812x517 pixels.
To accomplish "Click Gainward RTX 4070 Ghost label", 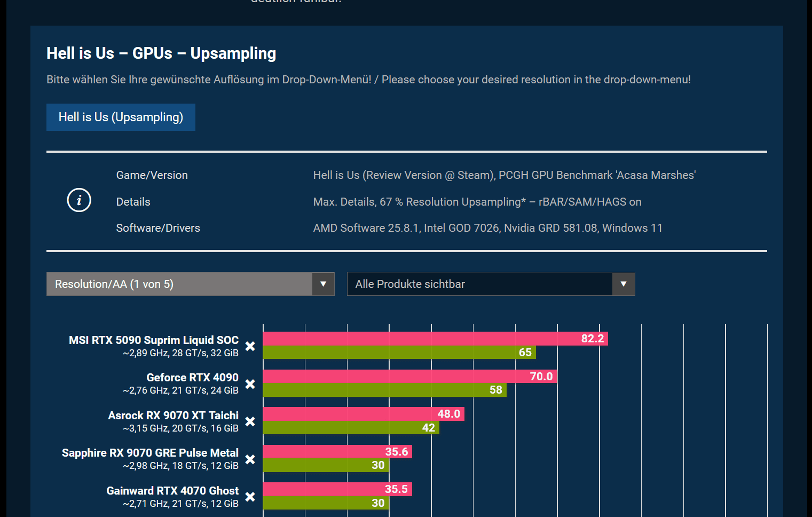I will pyautogui.click(x=172, y=491).
